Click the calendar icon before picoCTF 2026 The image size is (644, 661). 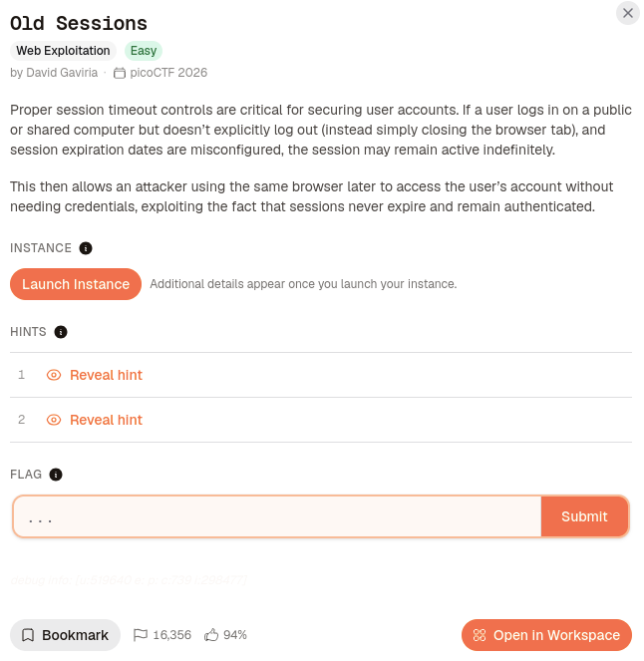(x=120, y=73)
